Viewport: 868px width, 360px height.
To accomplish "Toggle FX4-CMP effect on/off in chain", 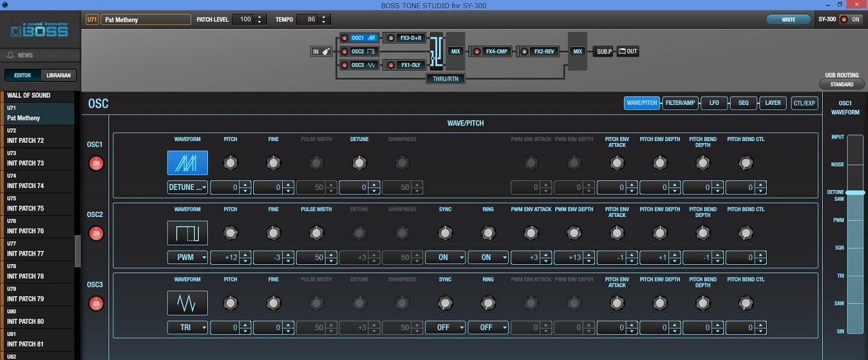I will [x=477, y=51].
